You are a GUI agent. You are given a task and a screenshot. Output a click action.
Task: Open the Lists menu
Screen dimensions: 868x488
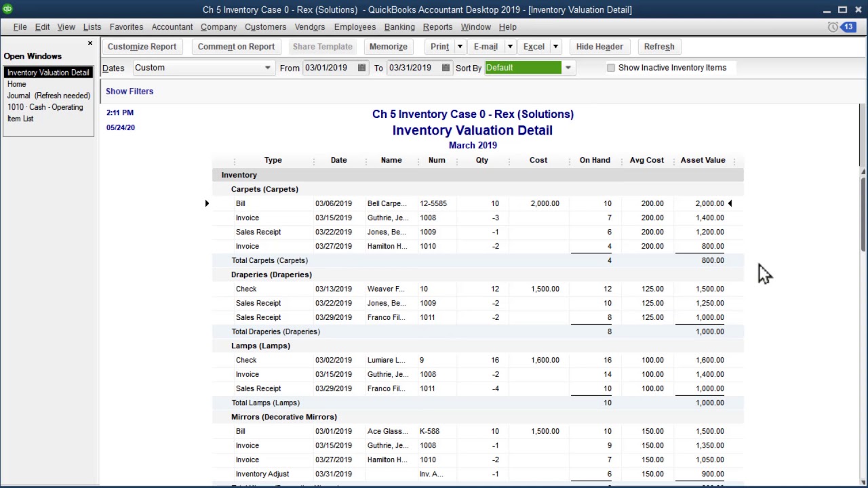[x=92, y=27]
